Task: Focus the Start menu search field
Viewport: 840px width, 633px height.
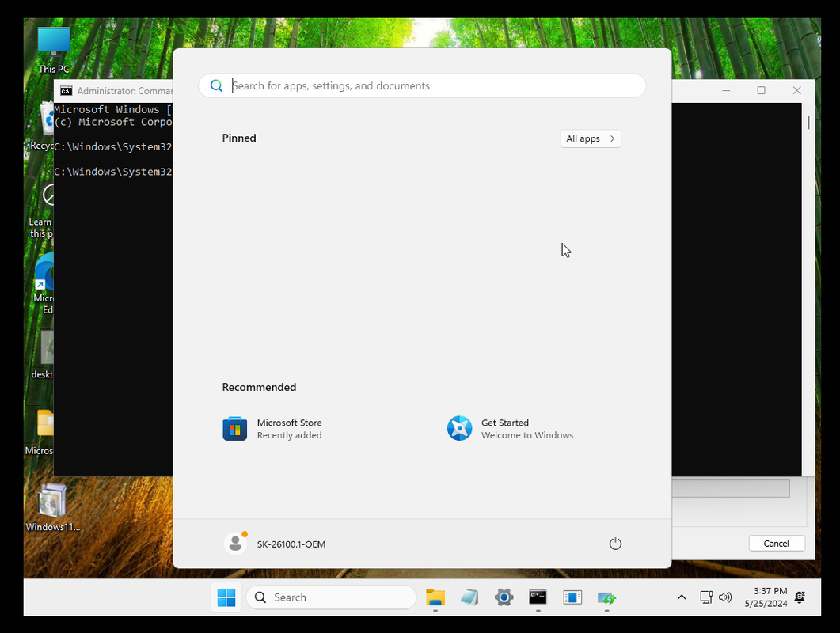Action: 422,85
